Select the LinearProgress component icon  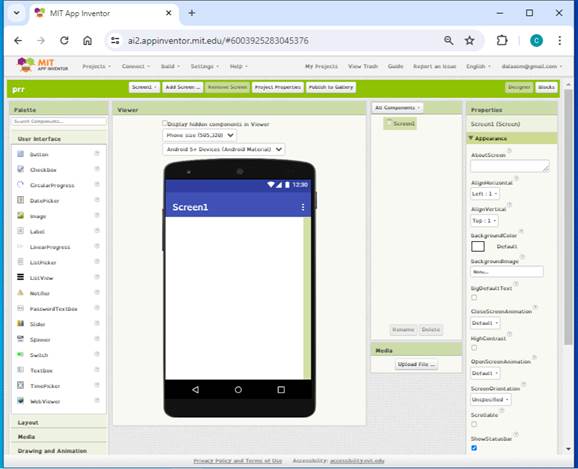pos(21,247)
